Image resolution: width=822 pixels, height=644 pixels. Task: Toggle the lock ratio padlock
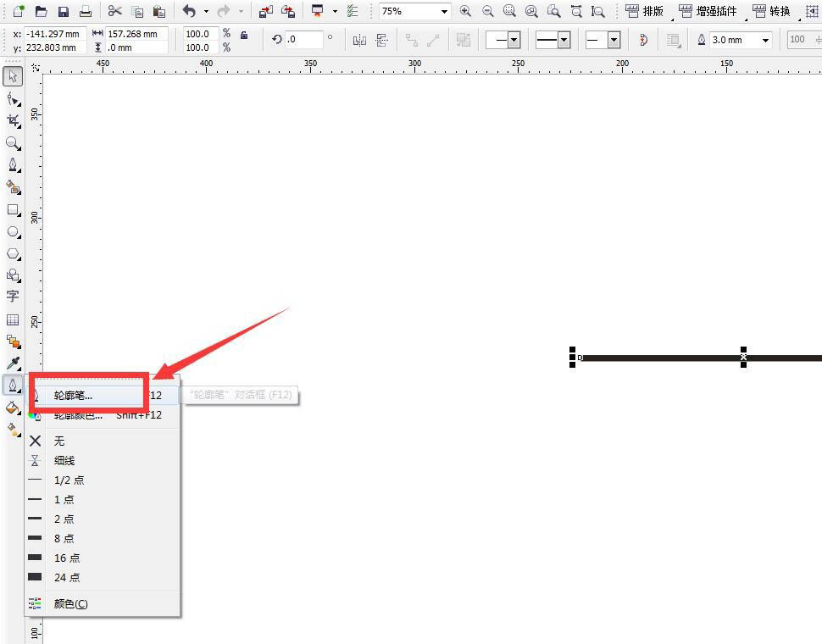coord(244,35)
